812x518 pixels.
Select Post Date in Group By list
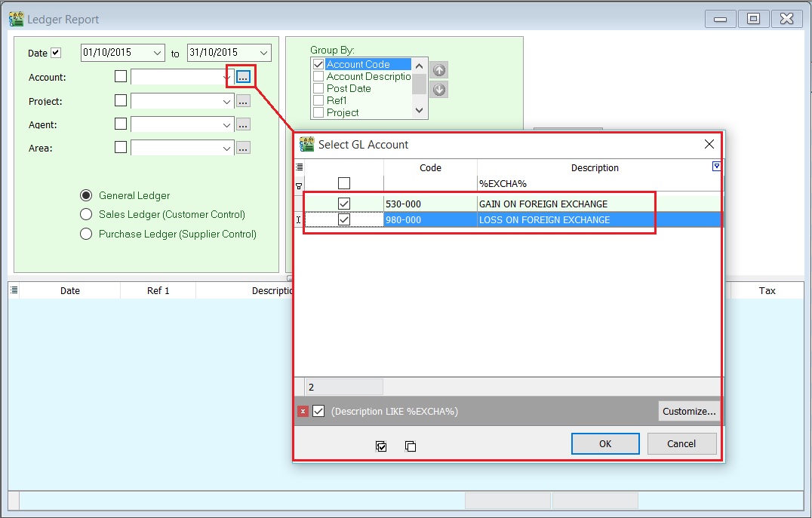click(x=318, y=88)
